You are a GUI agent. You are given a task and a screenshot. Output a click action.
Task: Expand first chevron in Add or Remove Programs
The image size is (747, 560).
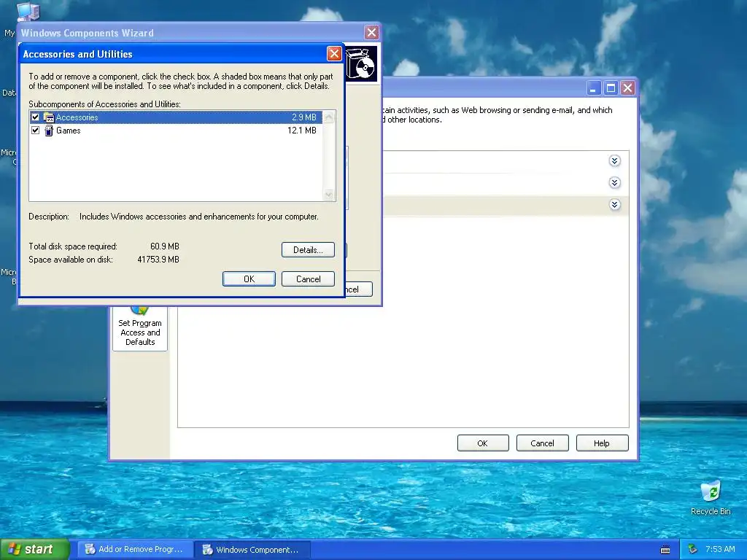tap(614, 161)
